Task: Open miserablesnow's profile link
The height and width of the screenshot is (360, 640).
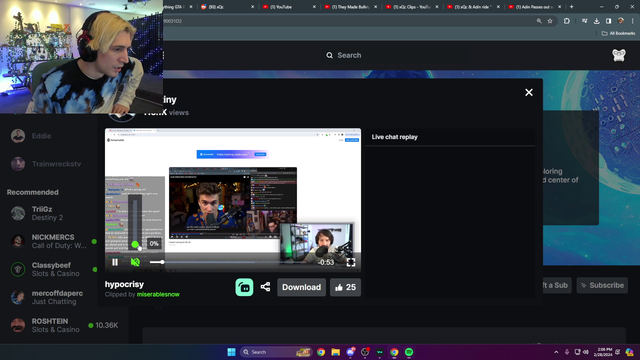Action: 158,294
